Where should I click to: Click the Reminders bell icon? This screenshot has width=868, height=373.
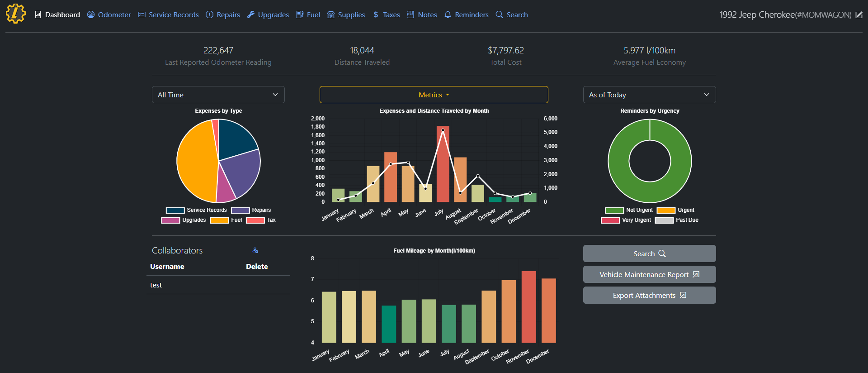click(x=448, y=14)
